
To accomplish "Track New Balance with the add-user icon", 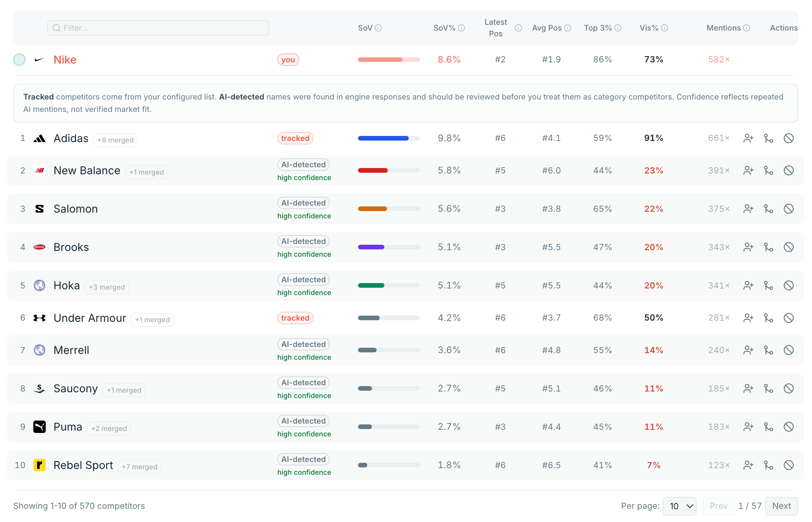I will pos(748,170).
